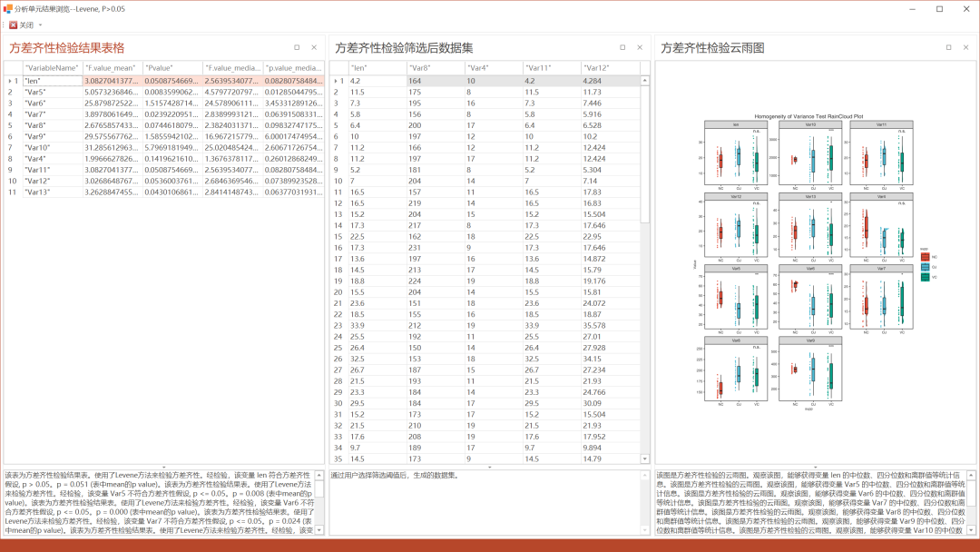
Task: Select the "VariableName" column header
Action: [53, 68]
